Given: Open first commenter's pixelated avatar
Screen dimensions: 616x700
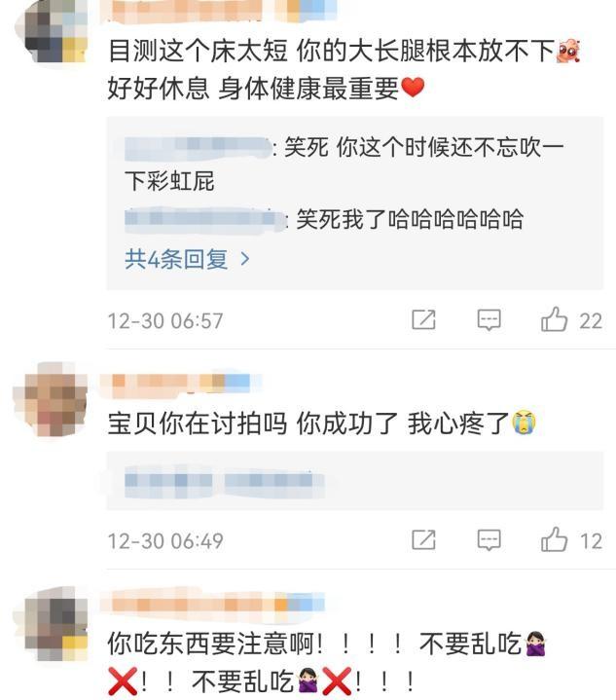Looking at the screenshot, I should 53,32.
